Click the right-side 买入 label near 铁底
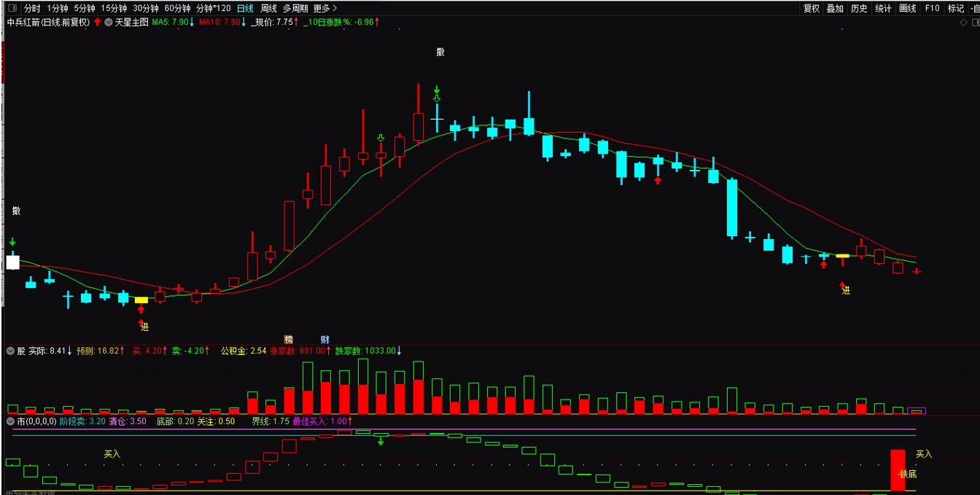980x495 pixels. coord(924,453)
